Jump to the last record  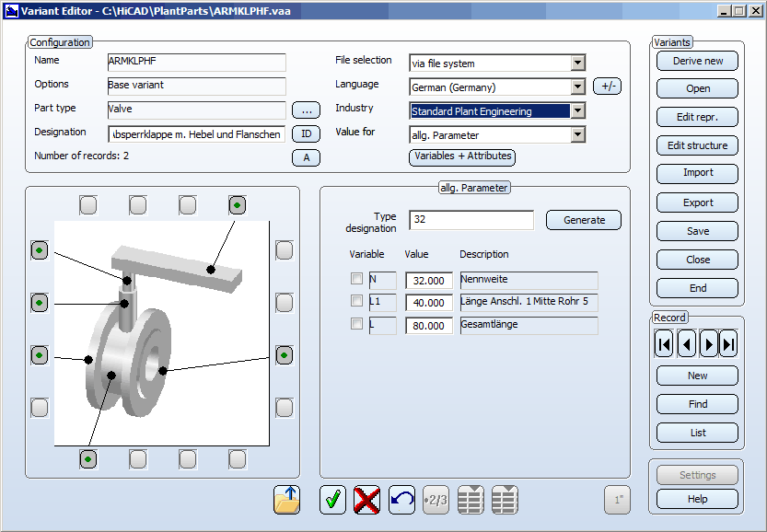729,345
